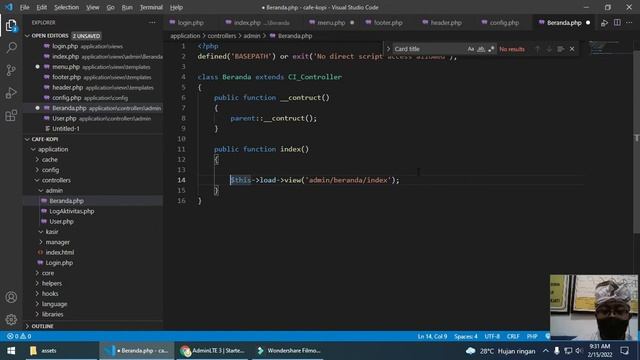Switch to the menu.php editor tab
640x360 pixels.
click(331, 23)
